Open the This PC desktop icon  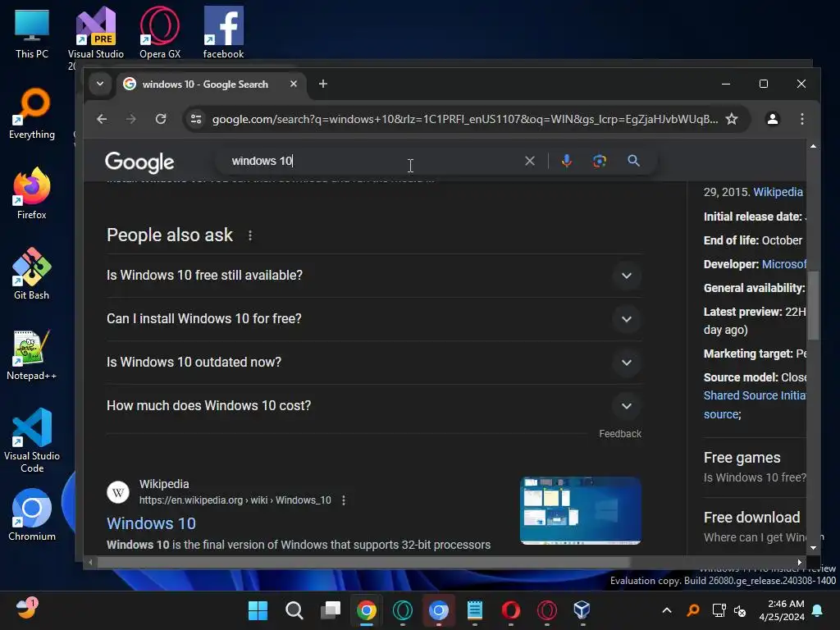click(32, 33)
